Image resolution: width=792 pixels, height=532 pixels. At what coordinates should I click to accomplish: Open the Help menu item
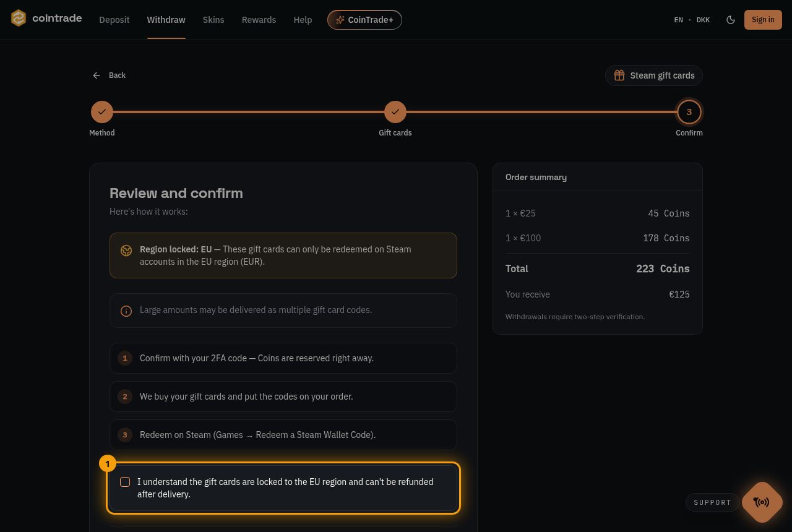303,20
